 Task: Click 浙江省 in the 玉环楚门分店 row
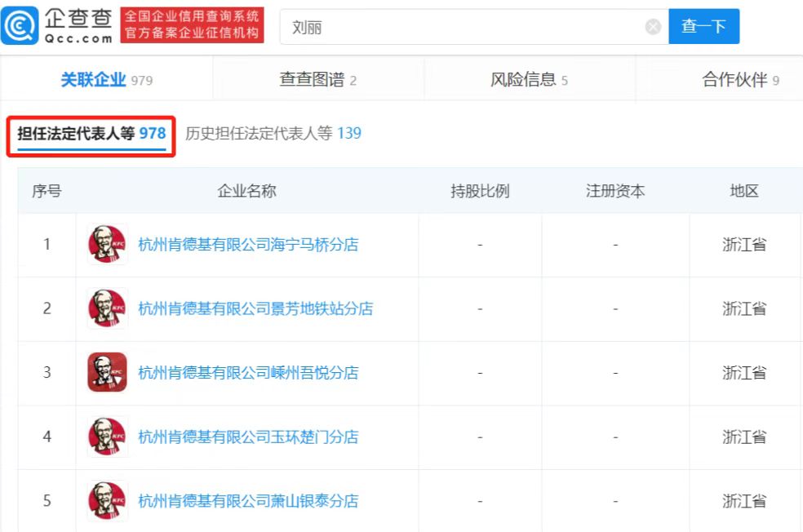click(x=744, y=437)
